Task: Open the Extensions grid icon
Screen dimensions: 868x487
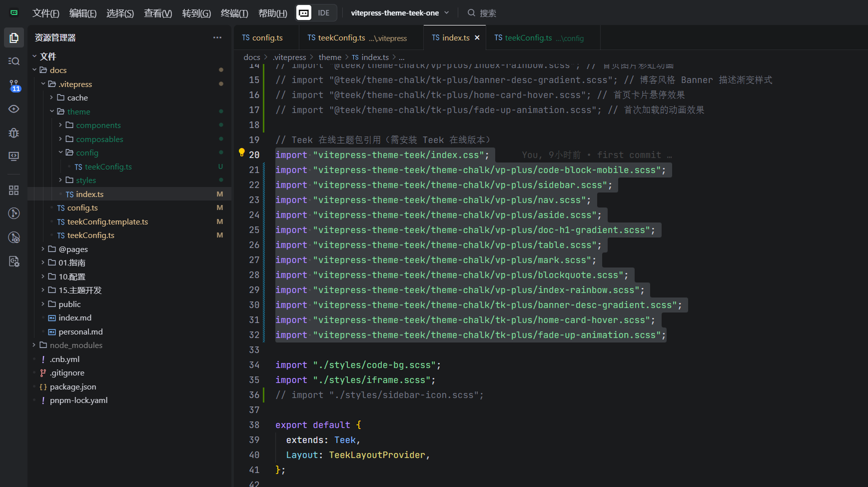Action: [x=14, y=190]
